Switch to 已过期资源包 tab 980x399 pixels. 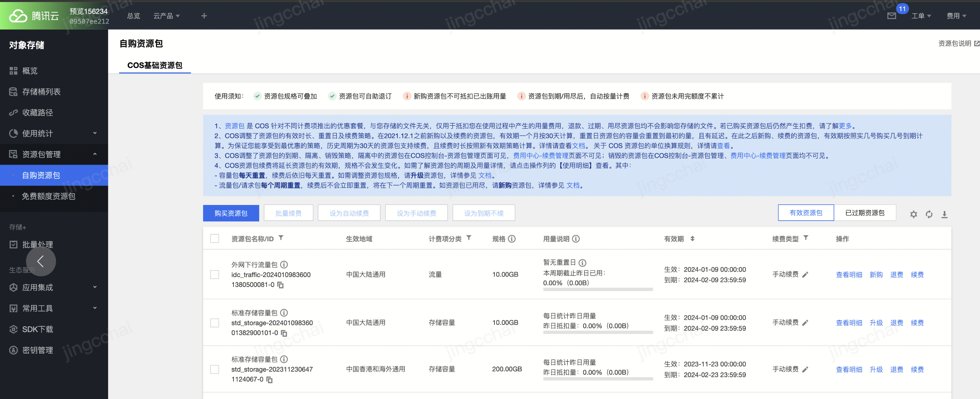864,213
